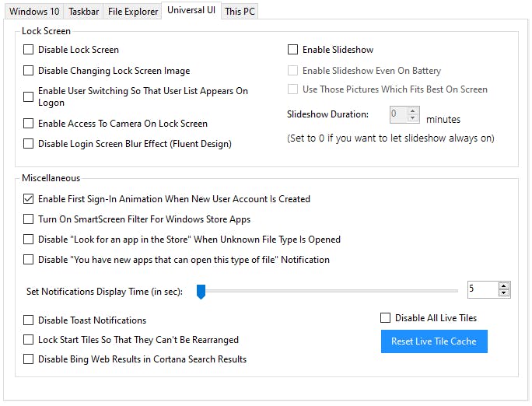Click the notifications display time slider handle
Viewport: 532px width, 406px height.
point(201,292)
